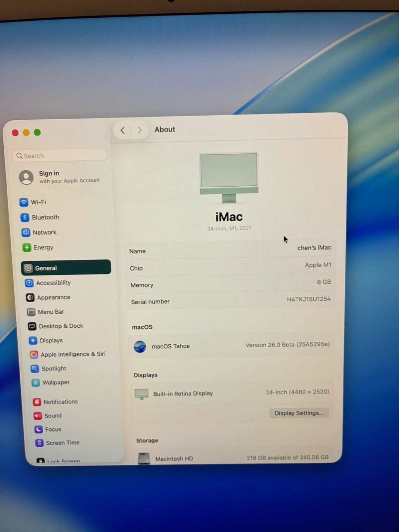
Task: Click the "Name" row label
Action: [137, 251]
